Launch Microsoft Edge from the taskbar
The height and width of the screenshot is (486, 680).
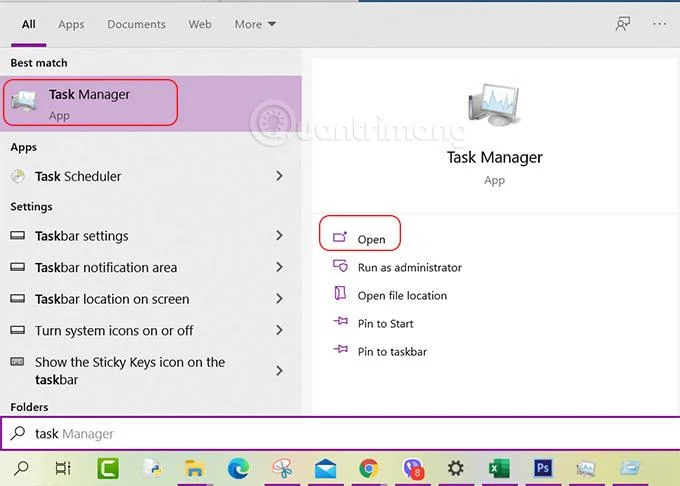click(x=238, y=468)
